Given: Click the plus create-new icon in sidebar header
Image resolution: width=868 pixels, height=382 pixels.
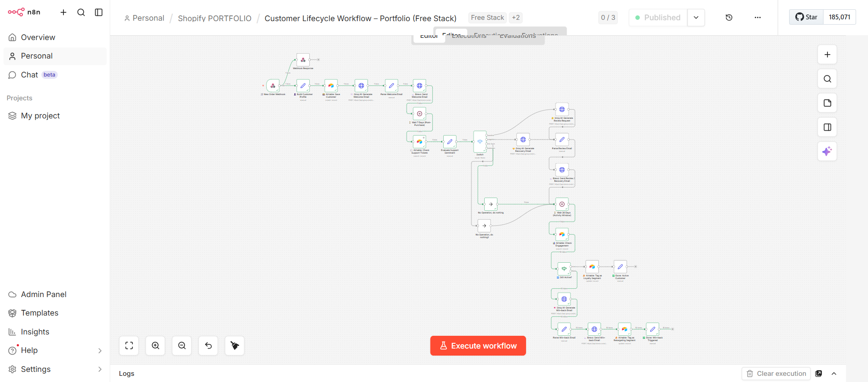Looking at the screenshot, I should tap(63, 12).
